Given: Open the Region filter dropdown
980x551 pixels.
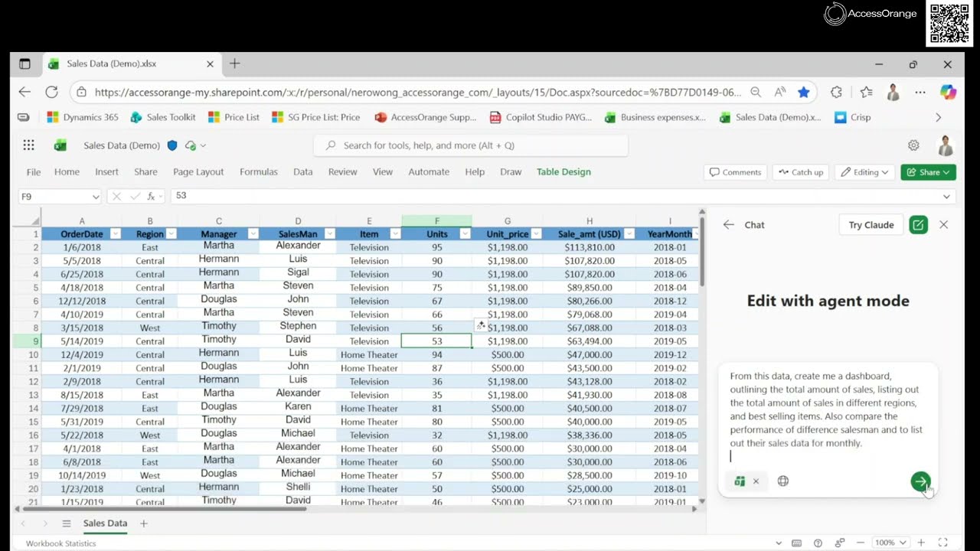Looking at the screenshot, I should [171, 234].
